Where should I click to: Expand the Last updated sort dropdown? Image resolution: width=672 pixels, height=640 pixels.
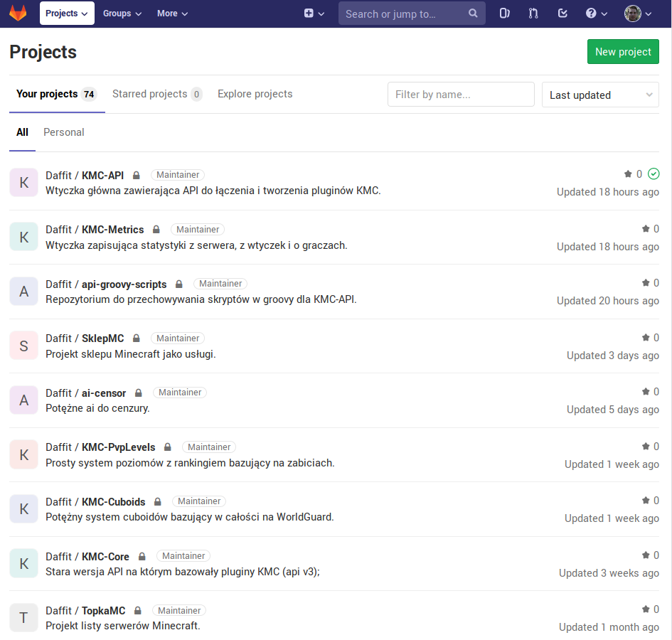click(x=600, y=95)
